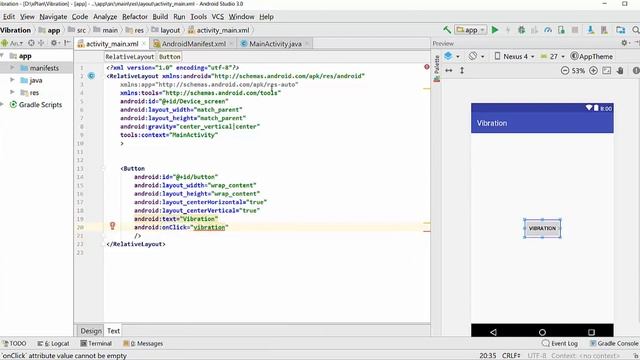This screenshot has height=360, width=640.
Task: Click the horizontal expand arrows icon
Action: [449, 71]
